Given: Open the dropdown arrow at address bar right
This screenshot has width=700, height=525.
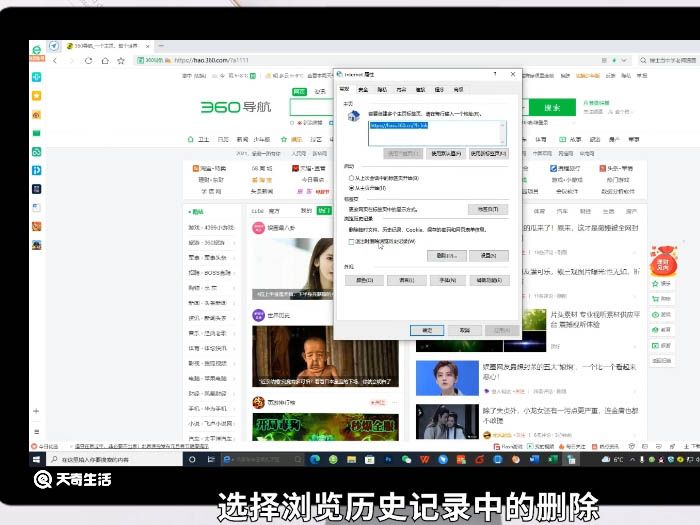Looking at the screenshot, I should 624,60.
